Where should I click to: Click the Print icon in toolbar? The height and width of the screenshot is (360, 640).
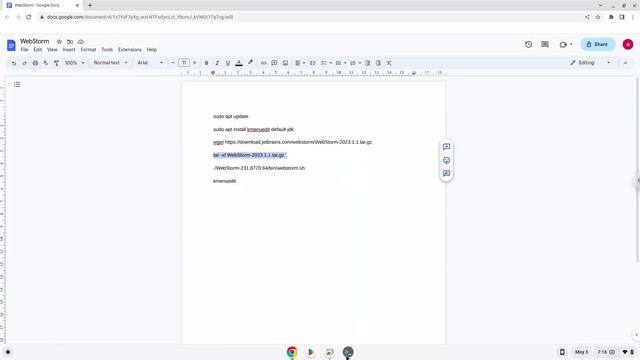pos(35,63)
